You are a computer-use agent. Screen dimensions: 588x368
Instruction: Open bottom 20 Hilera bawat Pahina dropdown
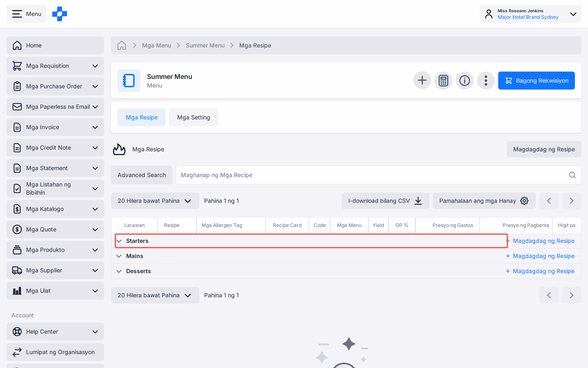[x=155, y=295]
